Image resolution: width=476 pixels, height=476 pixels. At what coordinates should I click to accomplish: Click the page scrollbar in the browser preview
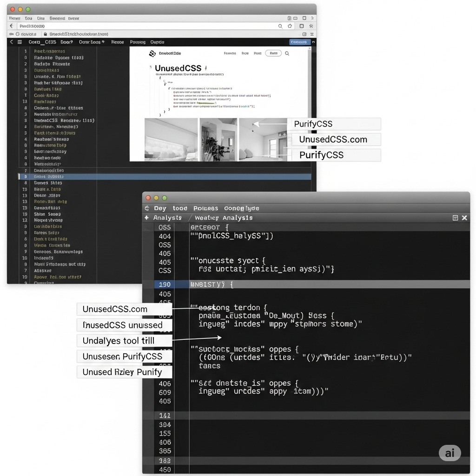point(309,103)
